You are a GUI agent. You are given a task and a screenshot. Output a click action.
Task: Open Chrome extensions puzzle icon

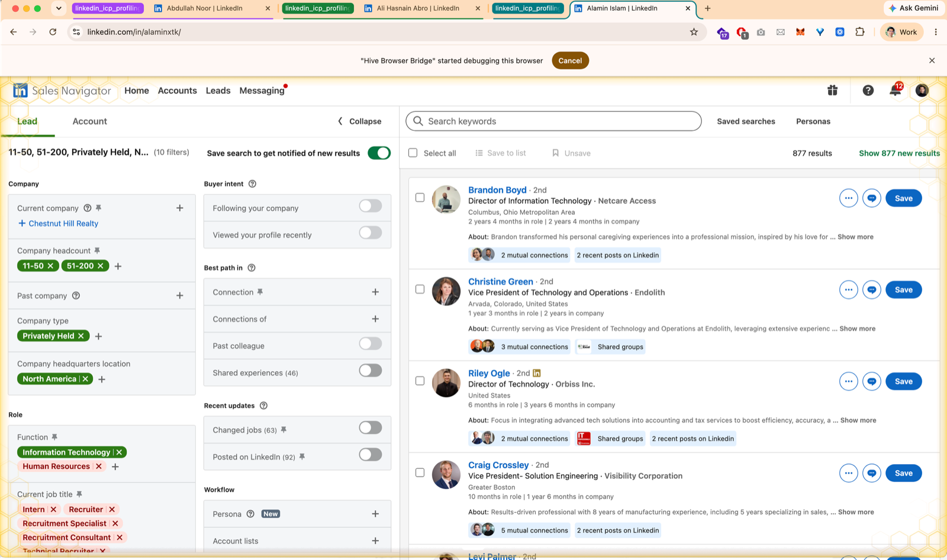pos(860,32)
